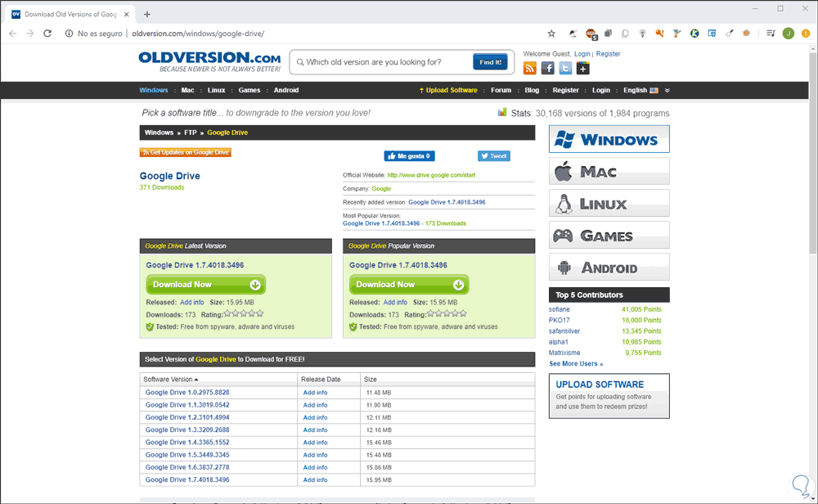Expand the language dropdown chevron
The height and width of the screenshot is (504, 818).
point(667,90)
